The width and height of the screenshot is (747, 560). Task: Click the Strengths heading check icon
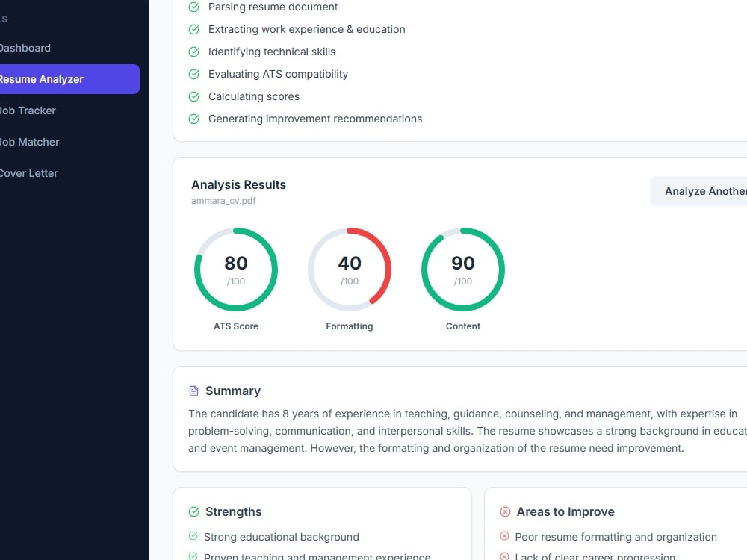[194, 512]
